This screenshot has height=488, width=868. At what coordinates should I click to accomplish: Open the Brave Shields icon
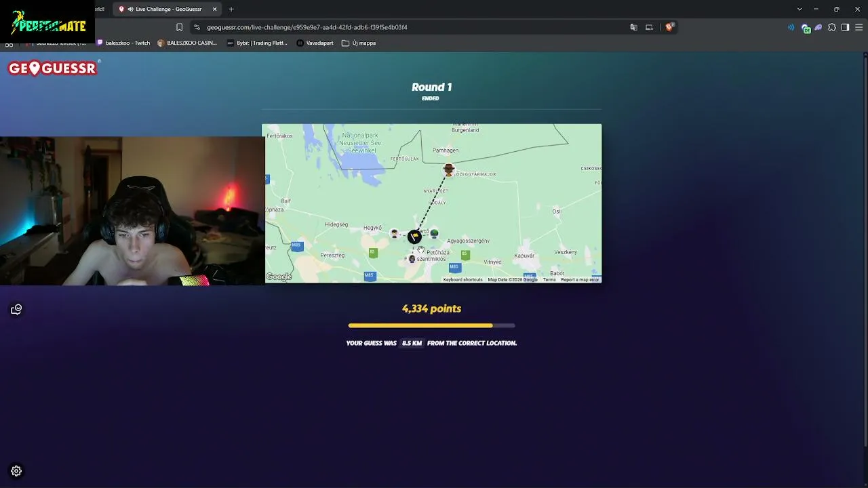(x=669, y=27)
